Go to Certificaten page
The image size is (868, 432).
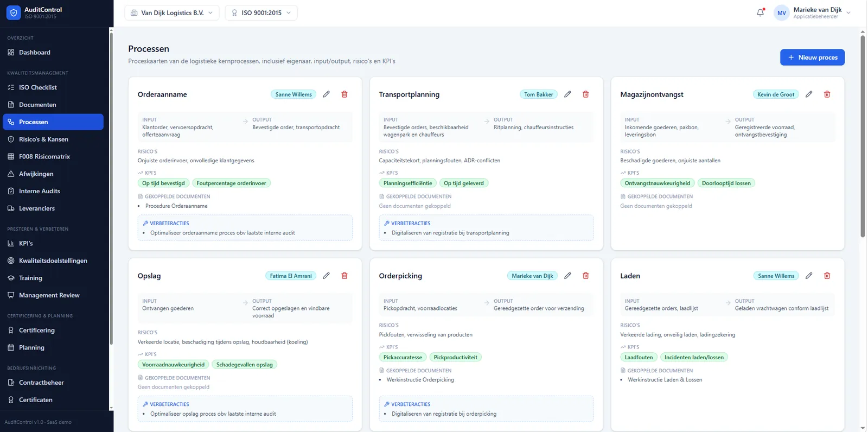click(53, 400)
